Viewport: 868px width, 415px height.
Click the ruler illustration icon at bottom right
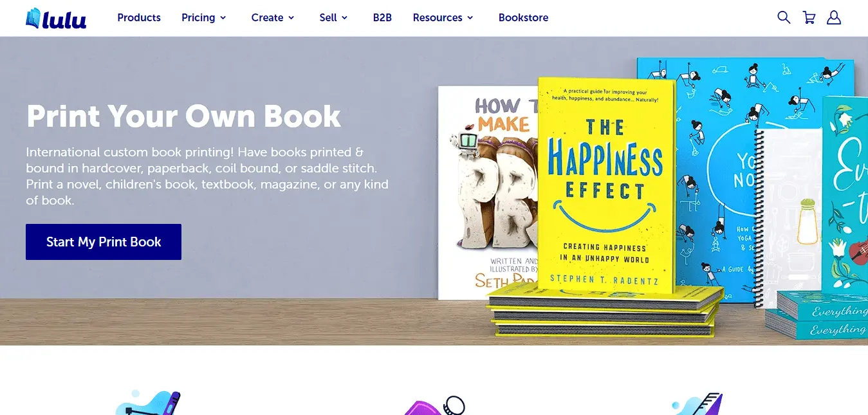click(698, 403)
